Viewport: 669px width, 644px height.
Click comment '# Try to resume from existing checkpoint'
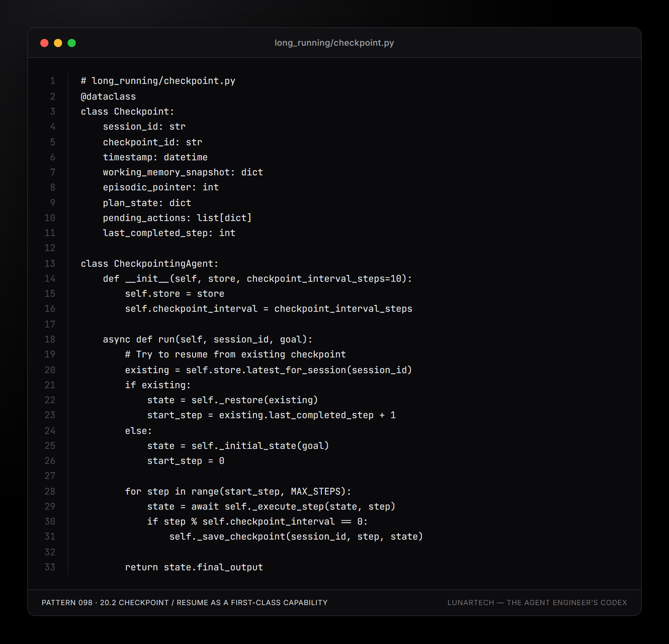click(236, 354)
